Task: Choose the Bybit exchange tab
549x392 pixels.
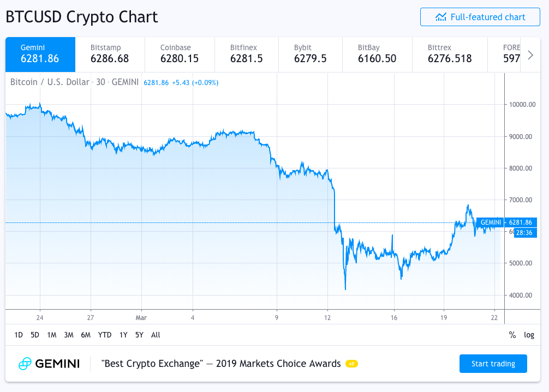Action: click(310, 54)
